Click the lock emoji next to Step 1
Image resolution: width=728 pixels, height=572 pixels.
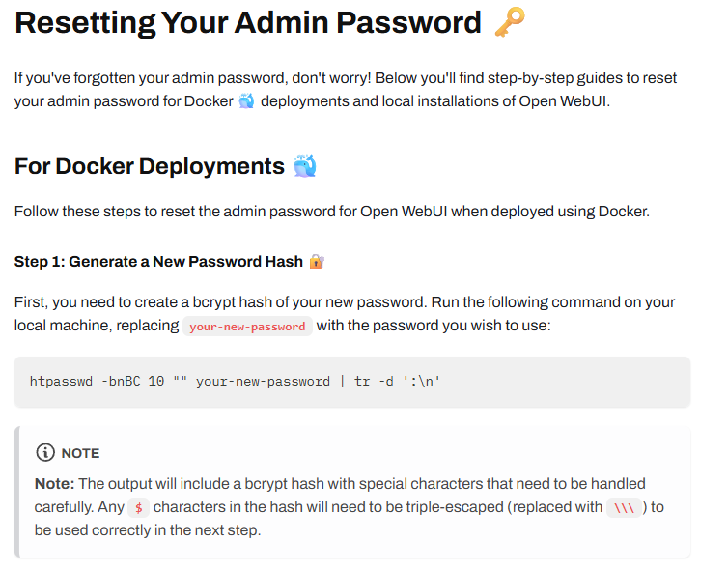[316, 262]
